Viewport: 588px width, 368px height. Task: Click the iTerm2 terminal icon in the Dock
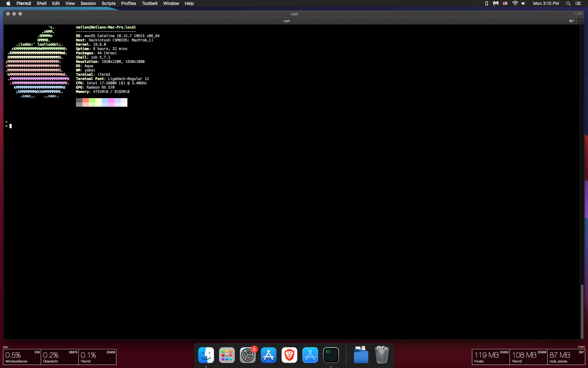point(331,355)
